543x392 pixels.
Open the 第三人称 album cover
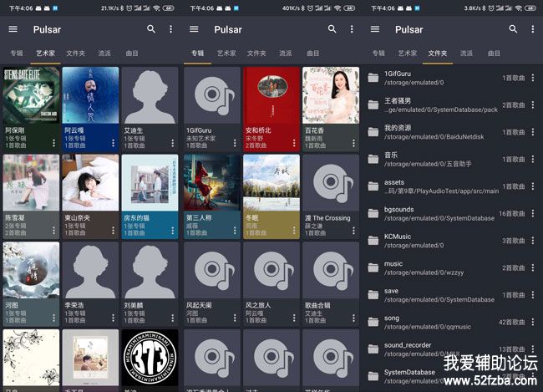(211, 182)
